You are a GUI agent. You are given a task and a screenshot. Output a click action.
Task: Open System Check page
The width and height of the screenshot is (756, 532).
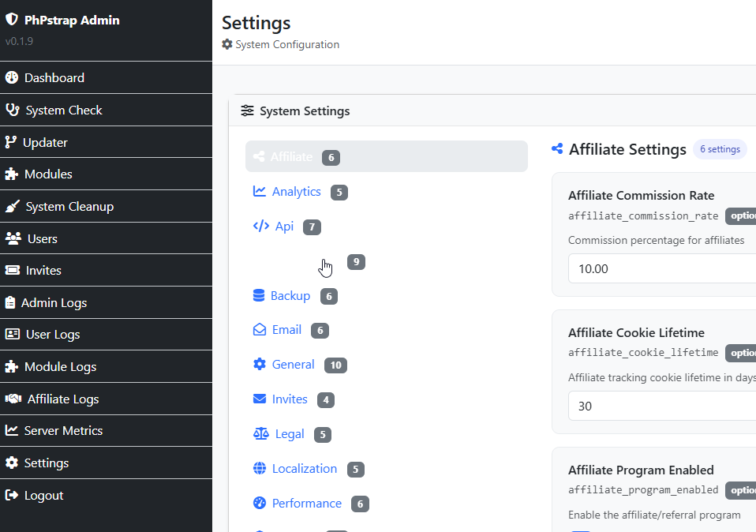point(106,110)
